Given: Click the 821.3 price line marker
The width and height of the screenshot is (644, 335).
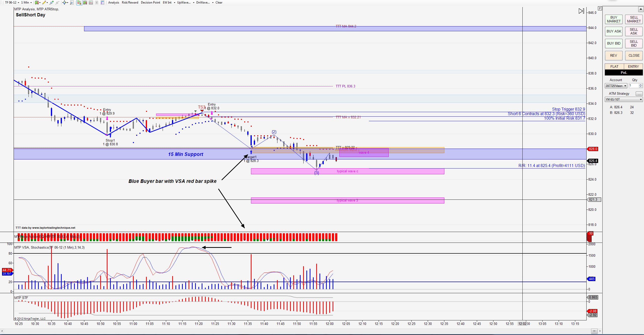Looking at the screenshot, I should pos(594,200).
